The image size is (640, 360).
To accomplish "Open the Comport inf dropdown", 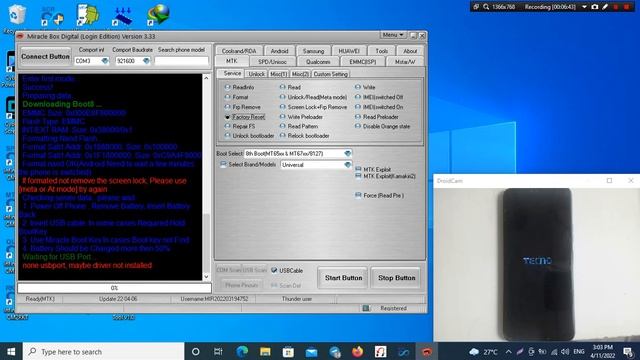I will click(x=105, y=61).
